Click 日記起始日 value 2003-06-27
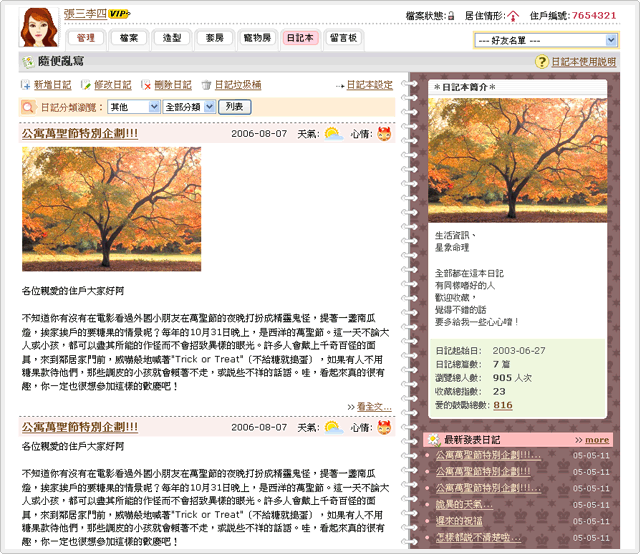 (x=519, y=351)
